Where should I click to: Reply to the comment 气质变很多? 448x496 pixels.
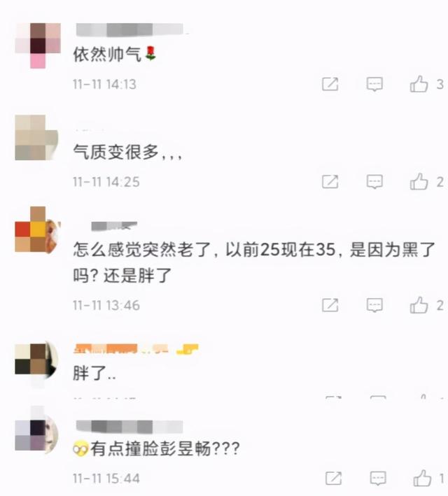(x=374, y=182)
